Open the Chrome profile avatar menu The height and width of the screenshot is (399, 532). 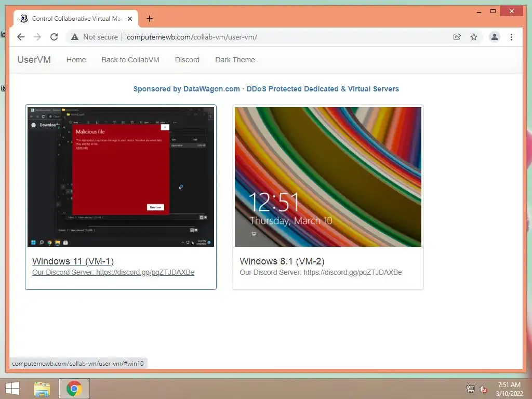click(x=495, y=37)
